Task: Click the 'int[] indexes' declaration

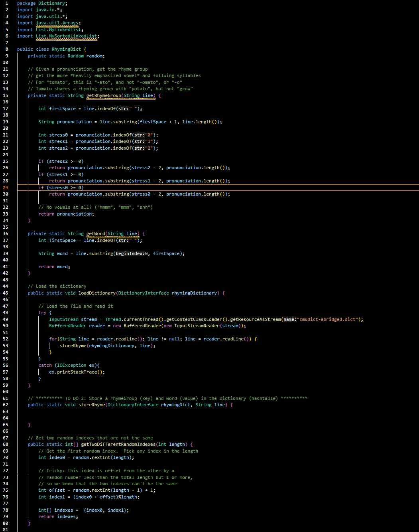Action: click(56, 510)
